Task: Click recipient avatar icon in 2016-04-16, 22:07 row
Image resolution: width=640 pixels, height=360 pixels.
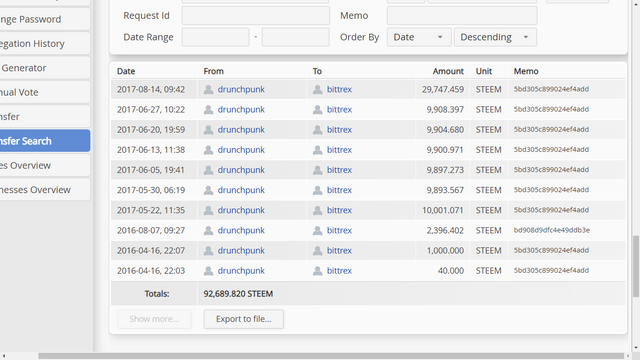Action: pos(318,251)
